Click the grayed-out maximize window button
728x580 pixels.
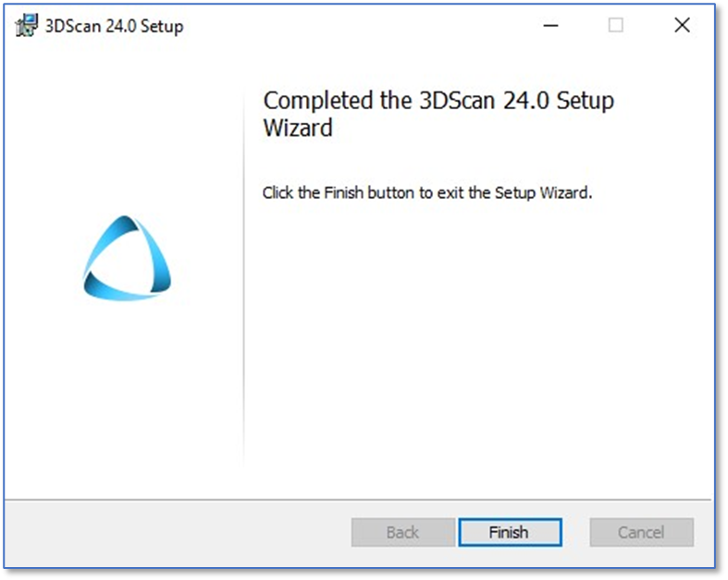(616, 26)
